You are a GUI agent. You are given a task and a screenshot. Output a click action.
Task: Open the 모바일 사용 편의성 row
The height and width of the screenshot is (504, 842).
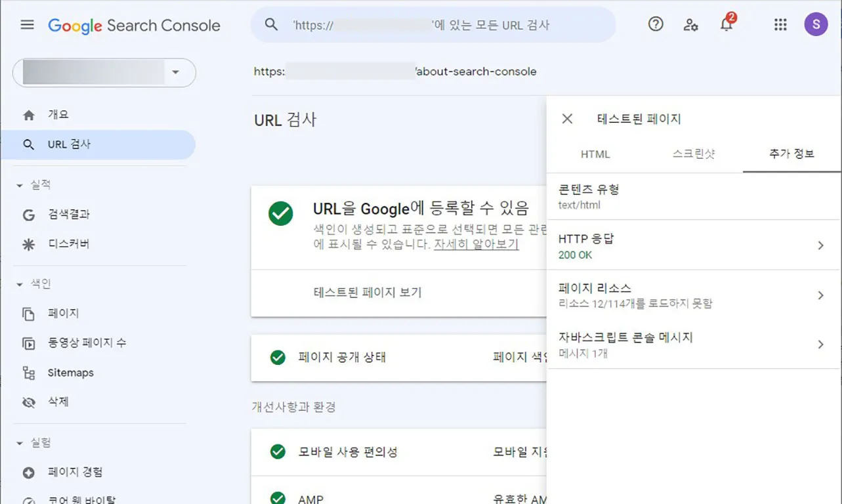pyautogui.click(x=398, y=452)
